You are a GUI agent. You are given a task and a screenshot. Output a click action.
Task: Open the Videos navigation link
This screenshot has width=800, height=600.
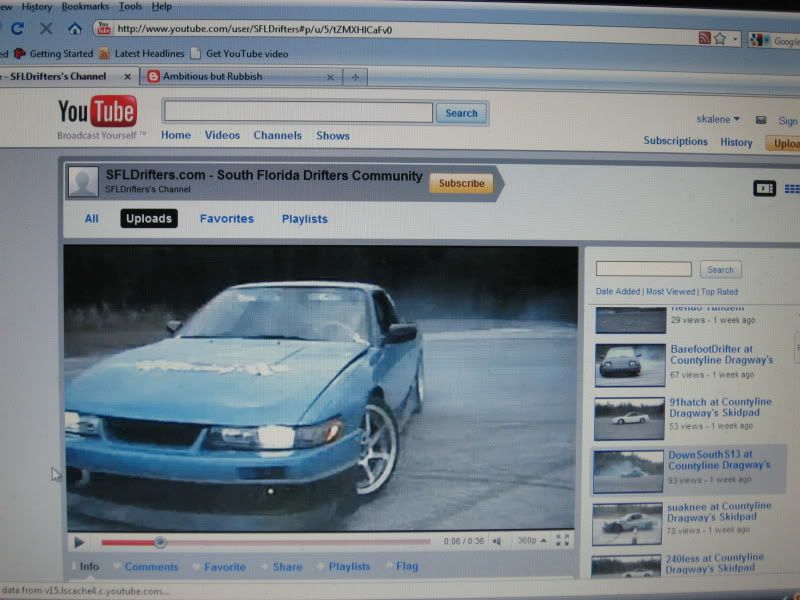[x=222, y=135]
